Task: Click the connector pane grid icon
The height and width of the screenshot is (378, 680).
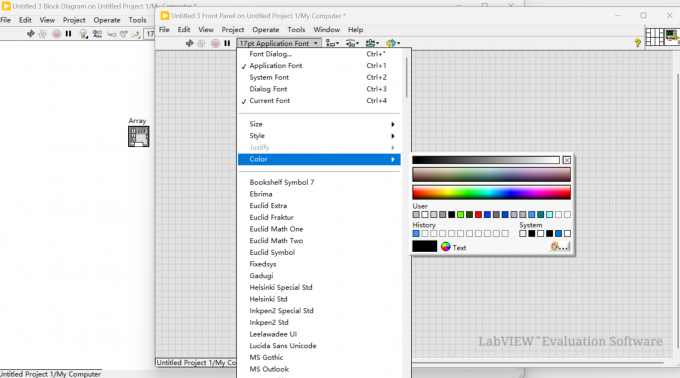Action: coord(654,37)
